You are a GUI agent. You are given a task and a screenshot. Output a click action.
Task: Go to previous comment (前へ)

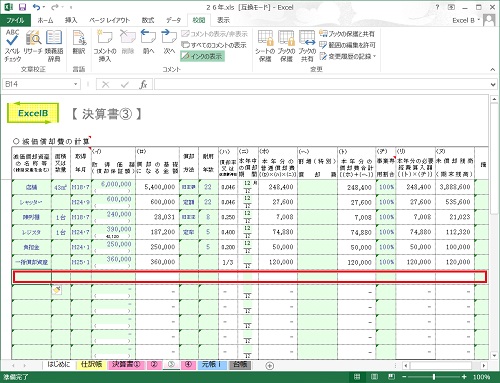point(148,43)
